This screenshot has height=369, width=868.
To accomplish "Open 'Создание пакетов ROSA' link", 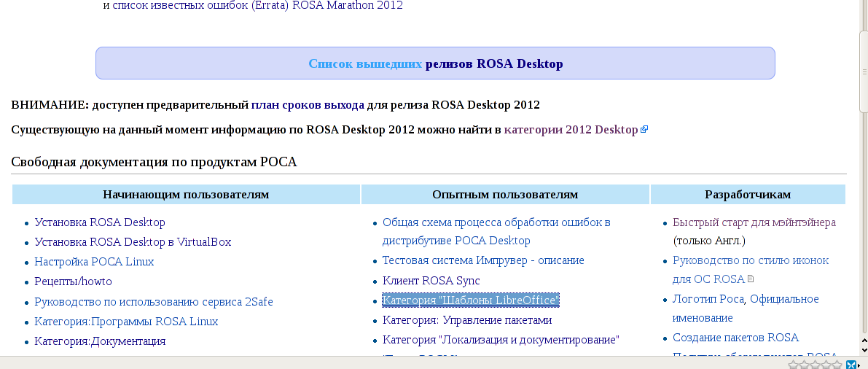I will 735,338.
